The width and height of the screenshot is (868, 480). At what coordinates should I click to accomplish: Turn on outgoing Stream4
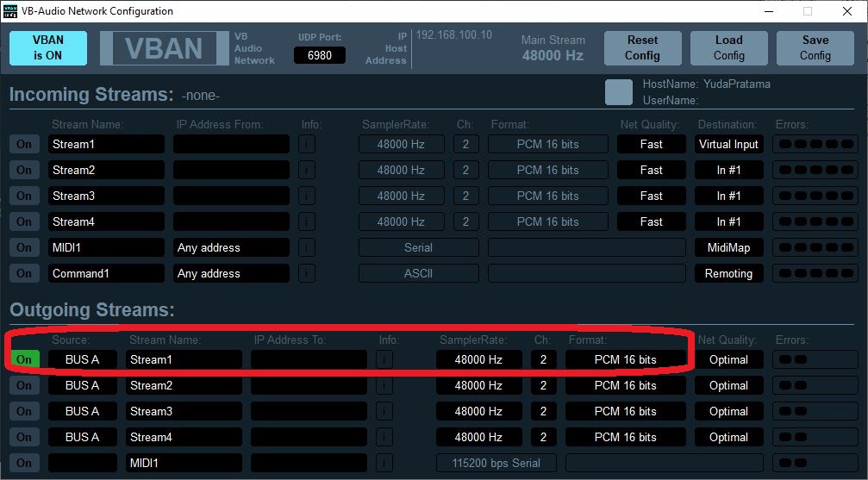point(24,437)
